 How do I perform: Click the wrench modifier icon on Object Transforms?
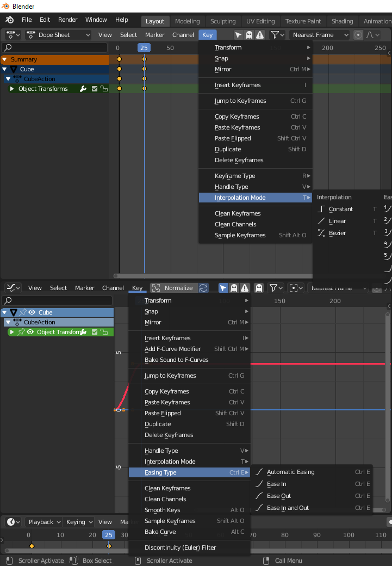coord(83,89)
